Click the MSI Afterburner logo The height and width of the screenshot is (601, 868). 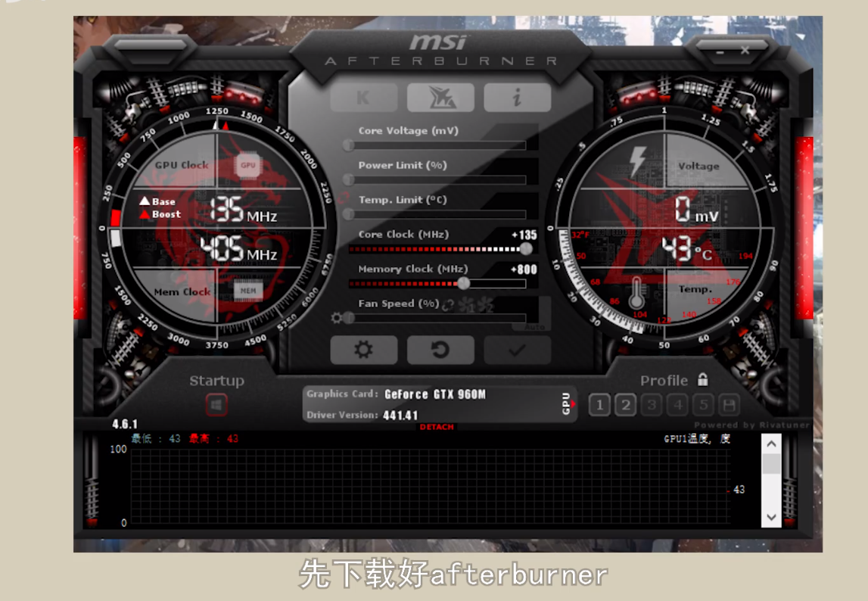pos(440,51)
